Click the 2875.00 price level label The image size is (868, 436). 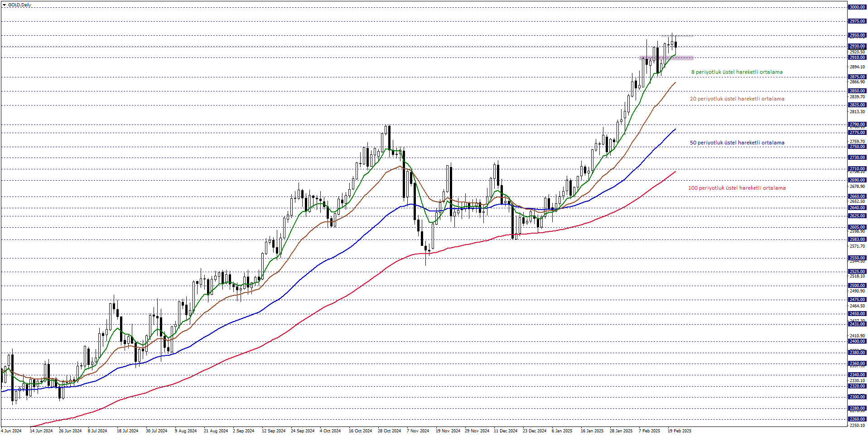tap(857, 77)
